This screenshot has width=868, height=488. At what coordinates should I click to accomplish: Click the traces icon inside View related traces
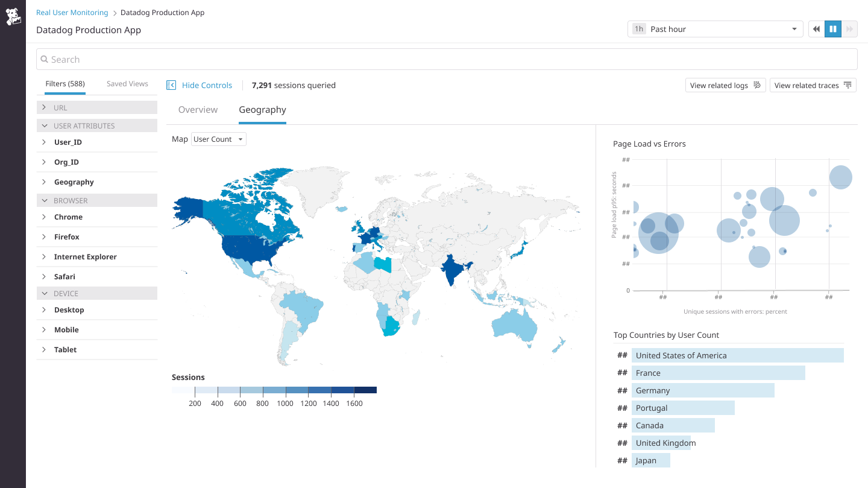pyautogui.click(x=849, y=85)
